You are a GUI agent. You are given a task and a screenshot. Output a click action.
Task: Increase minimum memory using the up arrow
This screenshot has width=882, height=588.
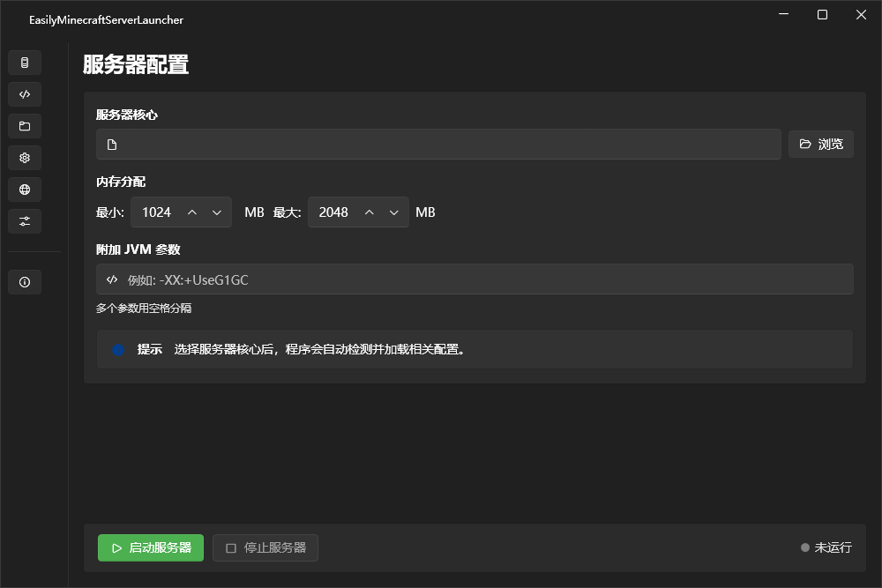pos(191,212)
